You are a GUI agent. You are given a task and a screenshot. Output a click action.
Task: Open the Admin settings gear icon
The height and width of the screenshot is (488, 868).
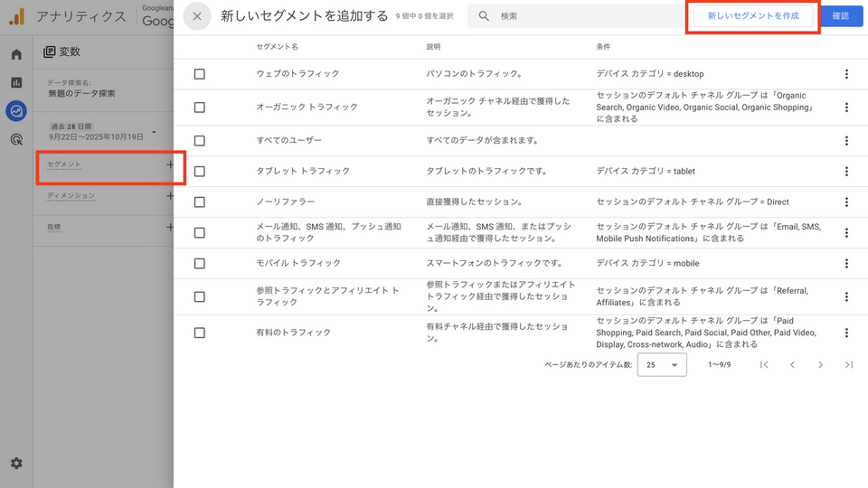coord(16,464)
